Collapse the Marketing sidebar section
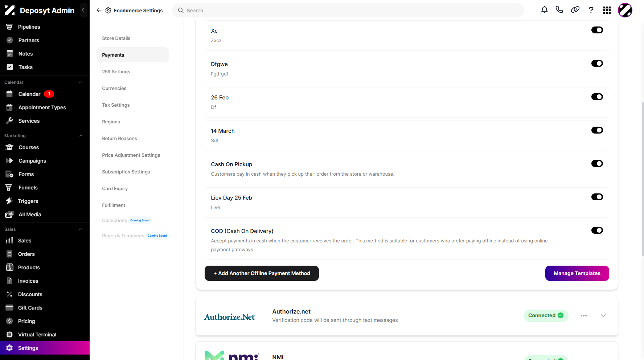Image resolution: width=644 pixels, height=360 pixels. [x=81, y=136]
